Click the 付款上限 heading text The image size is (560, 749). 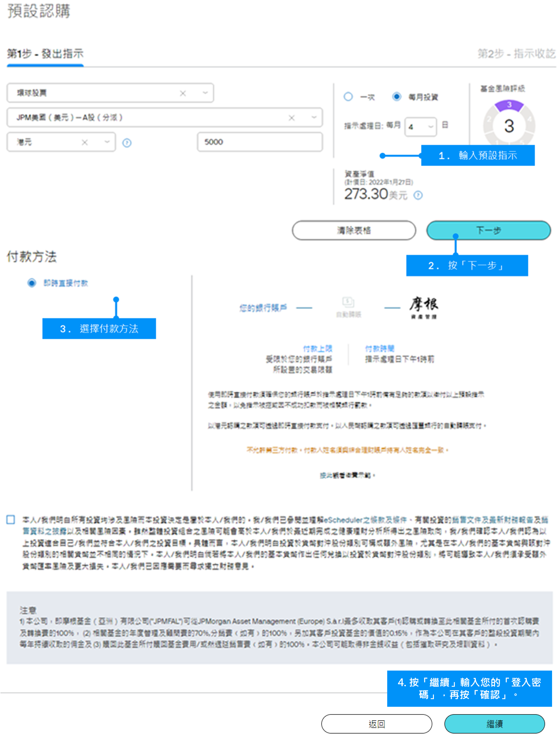tap(317, 348)
